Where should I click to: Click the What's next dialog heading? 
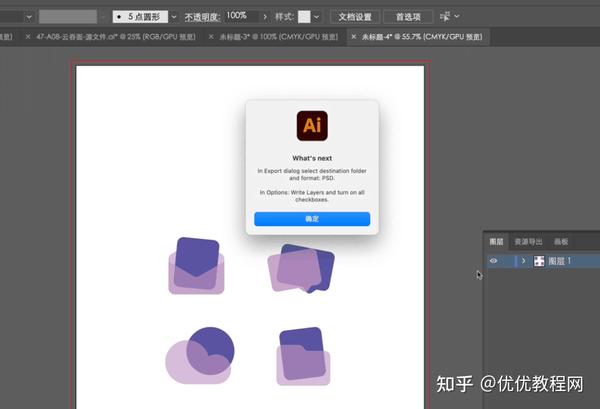pos(312,158)
